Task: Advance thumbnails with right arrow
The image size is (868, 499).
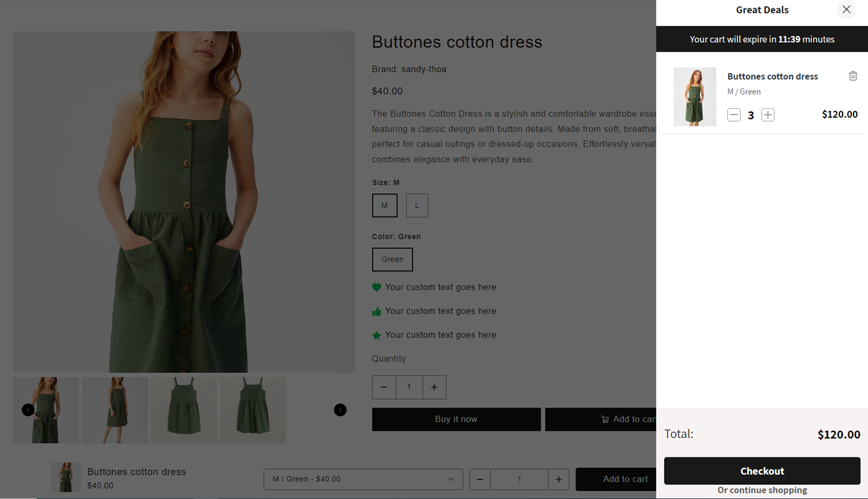Action: coord(339,410)
